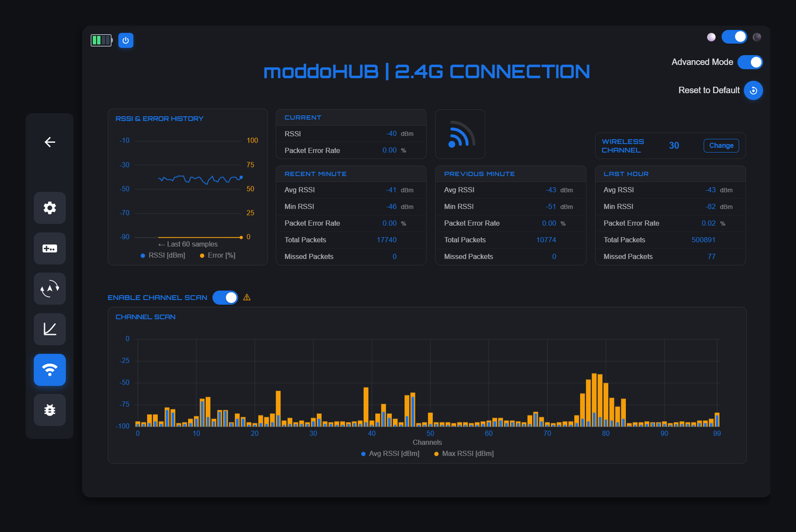Select the light theme circle

pyautogui.click(x=711, y=37)
